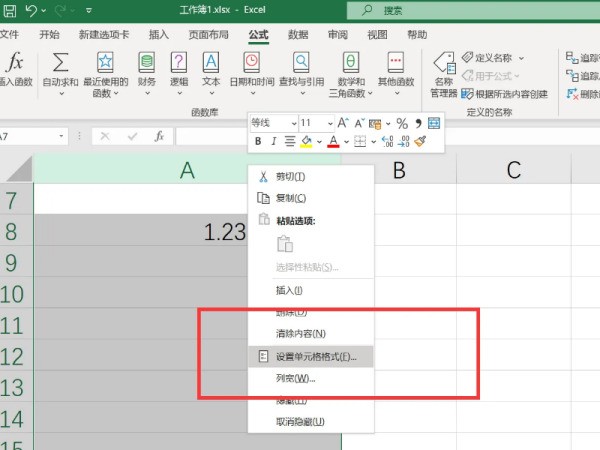Viewport: 600px width, 450px height.
Task: Click the center align icon in mini toolbar
Action: point(290,142)
